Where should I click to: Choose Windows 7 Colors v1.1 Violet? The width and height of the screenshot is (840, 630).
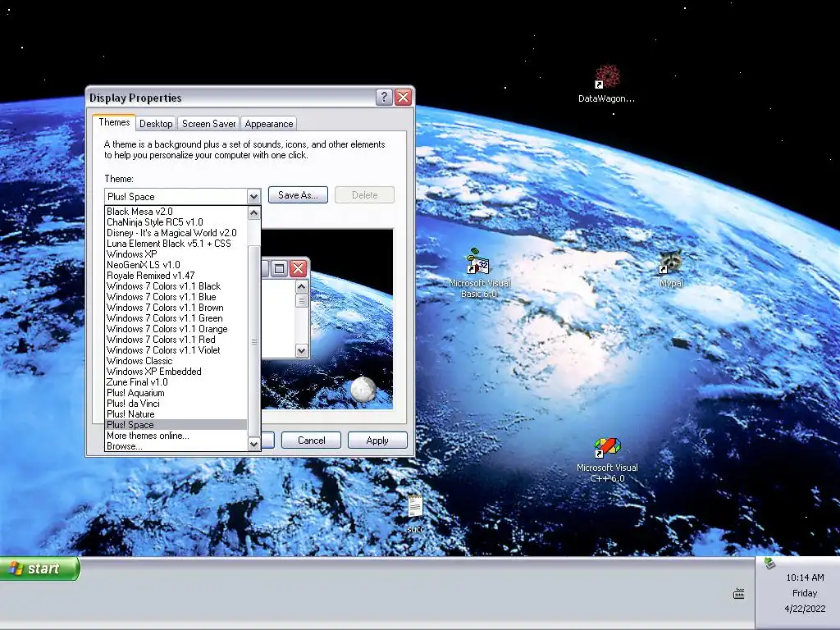pyautogui.click(x=176, y=350)
